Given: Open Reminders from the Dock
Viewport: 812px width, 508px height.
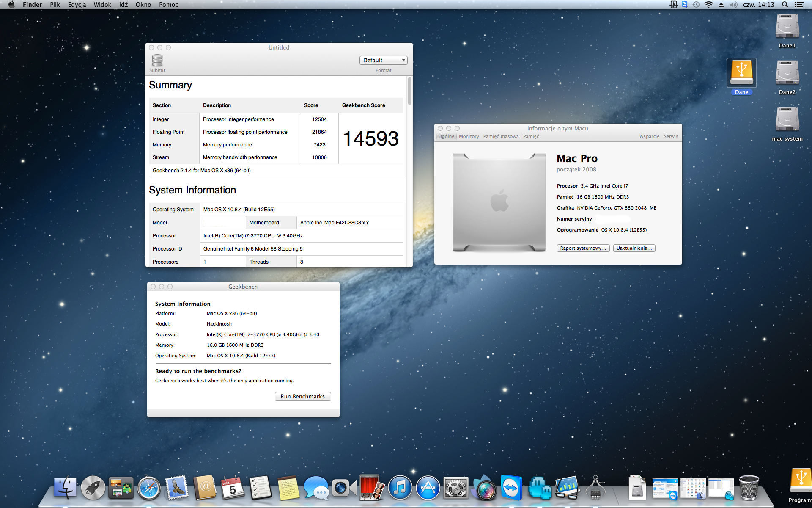Looking at the screenshot, I should point(260,487).
